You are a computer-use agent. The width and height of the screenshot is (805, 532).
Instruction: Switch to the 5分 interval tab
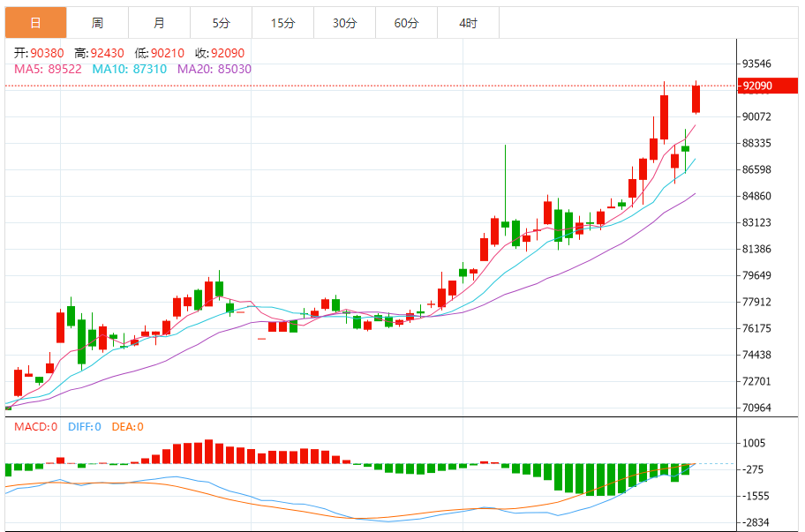[221, 23]
